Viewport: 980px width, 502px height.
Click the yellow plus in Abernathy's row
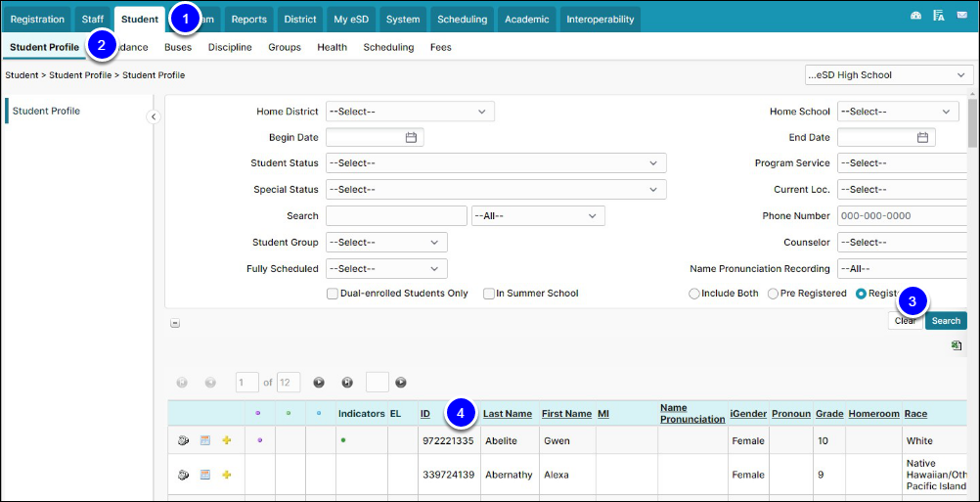(226, 475)
